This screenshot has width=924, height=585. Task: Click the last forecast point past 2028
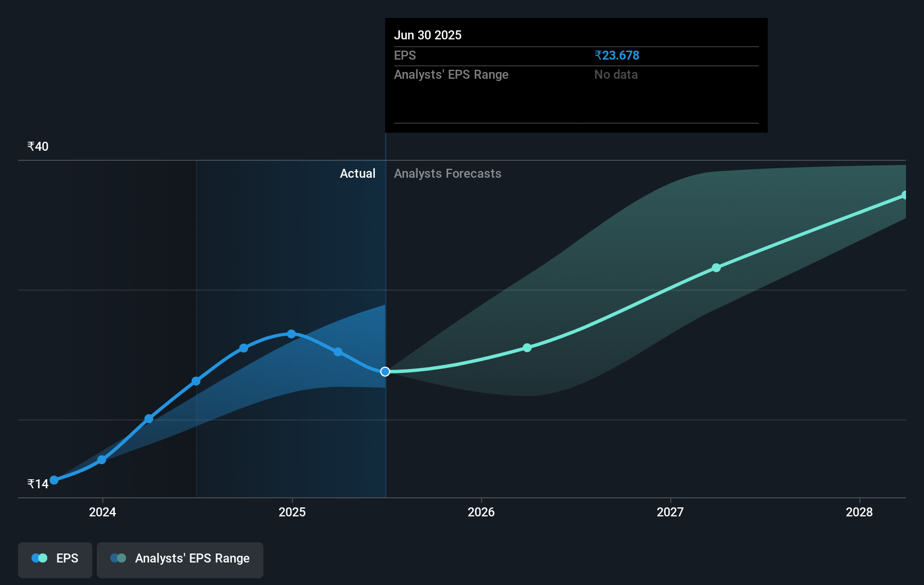[x=904, y=195]
